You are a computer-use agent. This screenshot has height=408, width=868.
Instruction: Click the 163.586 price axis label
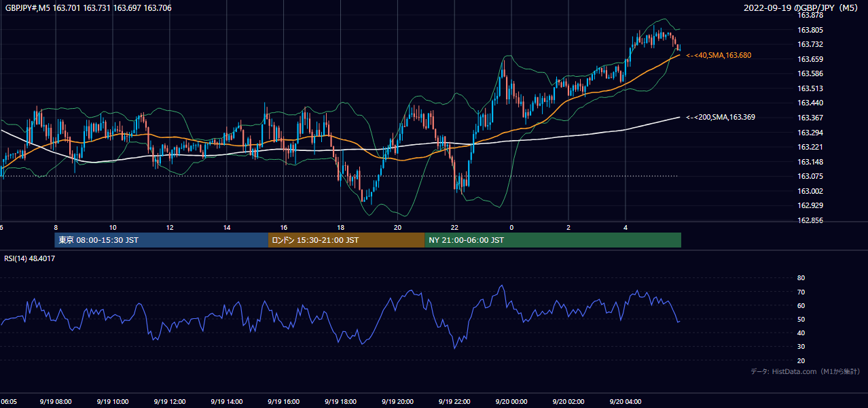(810, 73)
